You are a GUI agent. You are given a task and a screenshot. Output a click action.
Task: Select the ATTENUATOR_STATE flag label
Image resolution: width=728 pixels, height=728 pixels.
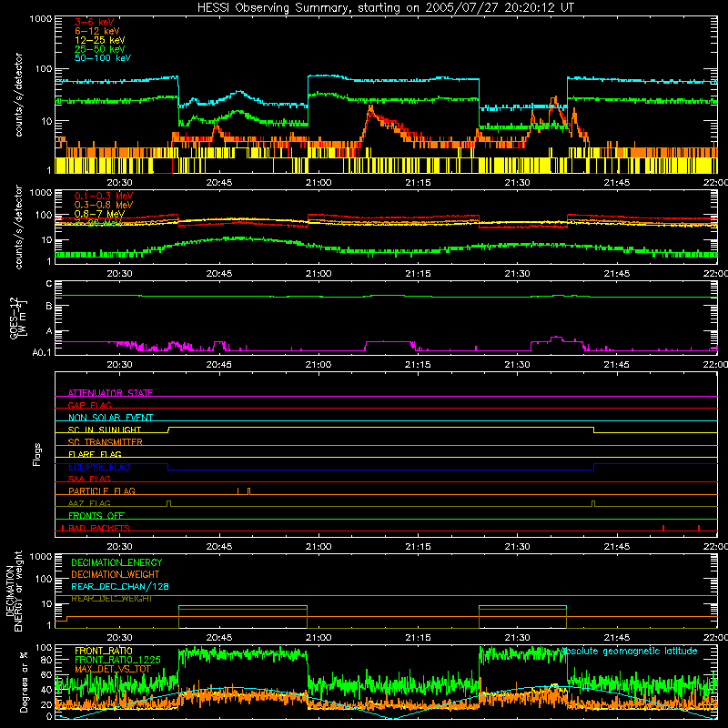110,393
